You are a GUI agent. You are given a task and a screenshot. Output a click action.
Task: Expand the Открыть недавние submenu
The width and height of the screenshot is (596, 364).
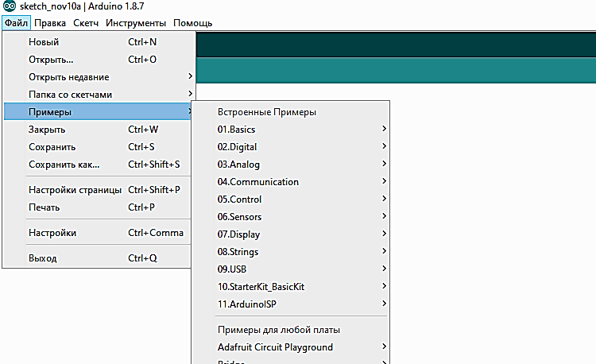[x=68, y=77]
